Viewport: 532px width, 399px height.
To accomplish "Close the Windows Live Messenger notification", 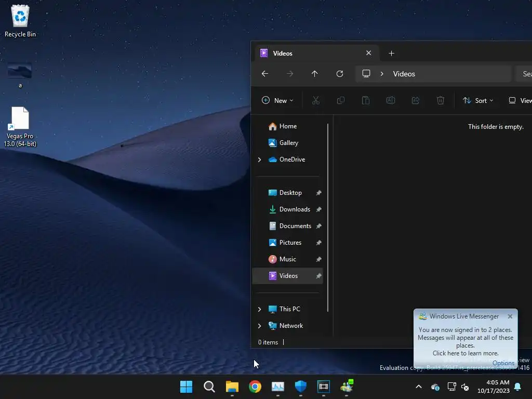I will click(510, 316).
